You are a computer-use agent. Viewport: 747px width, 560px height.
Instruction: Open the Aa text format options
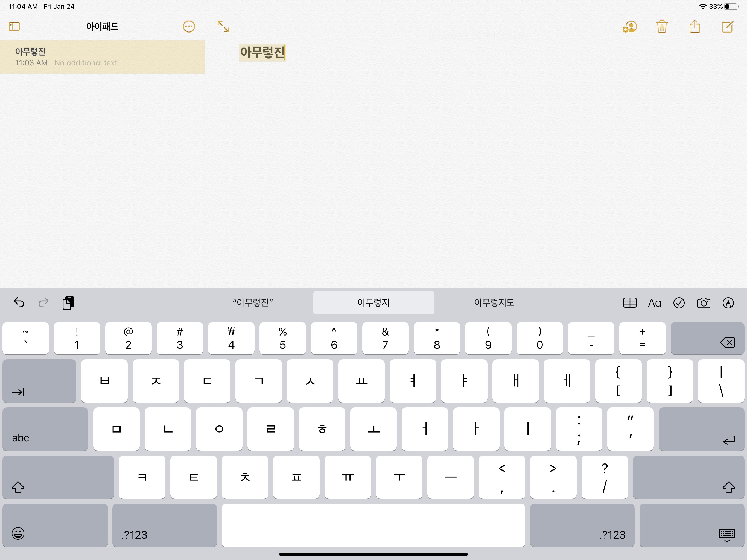click(x=654, y=303)
